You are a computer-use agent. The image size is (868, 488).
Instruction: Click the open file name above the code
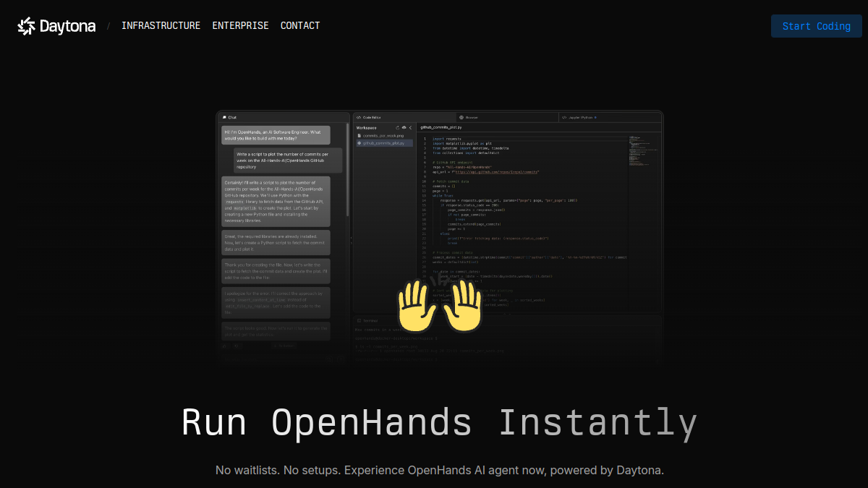(x=441, y=127)
